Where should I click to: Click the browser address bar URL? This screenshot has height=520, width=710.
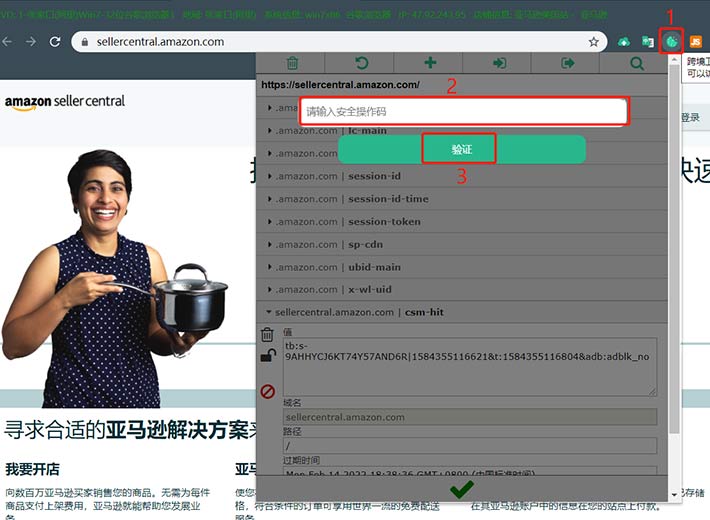[160, 42]
